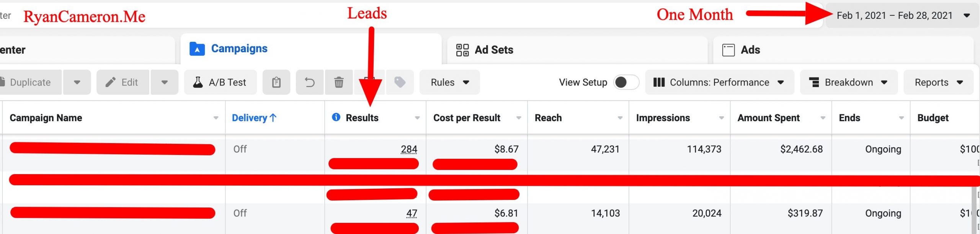
Task: Click the 284 results link
Action: pos(409,149)
